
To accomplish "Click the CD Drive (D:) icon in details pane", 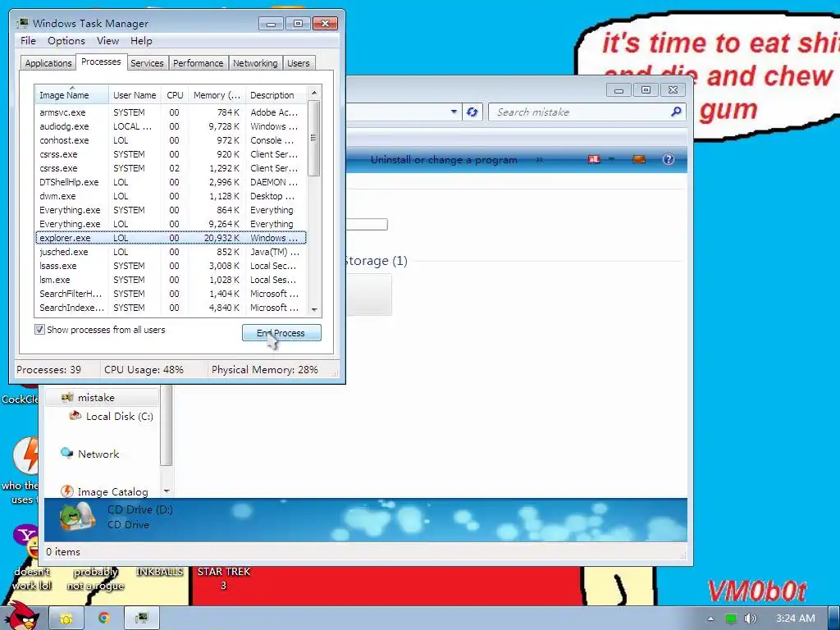I will point(78,517).
